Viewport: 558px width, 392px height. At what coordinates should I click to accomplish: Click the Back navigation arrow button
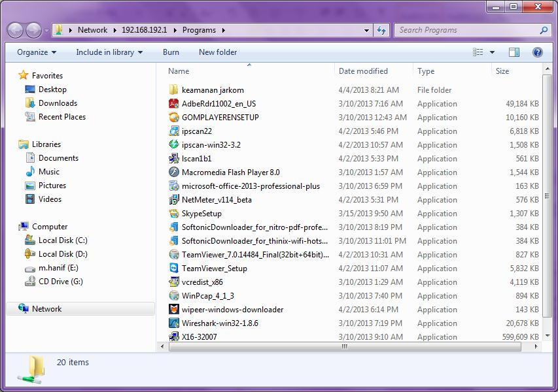click(x=15, y=30)
